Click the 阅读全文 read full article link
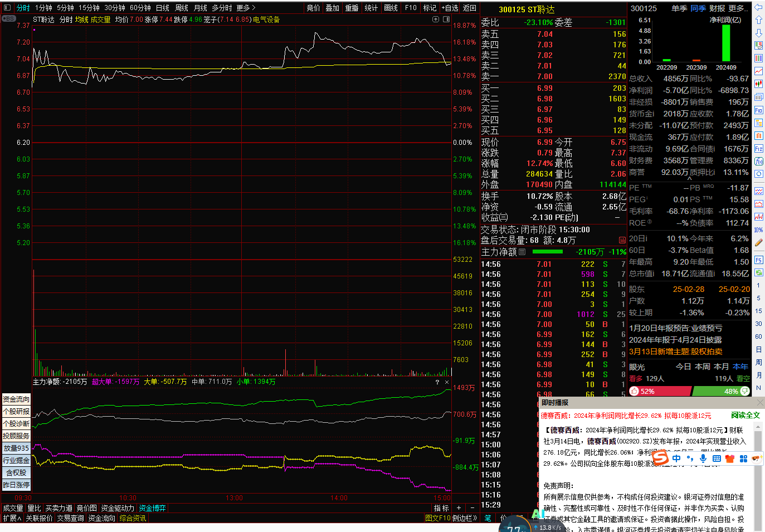 745,415
